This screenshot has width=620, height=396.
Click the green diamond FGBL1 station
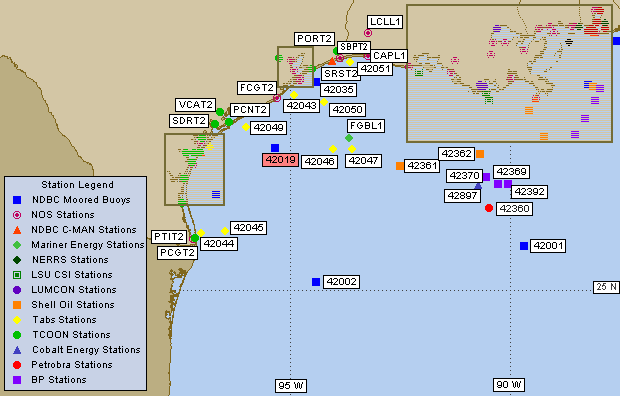tap(349, 138)
